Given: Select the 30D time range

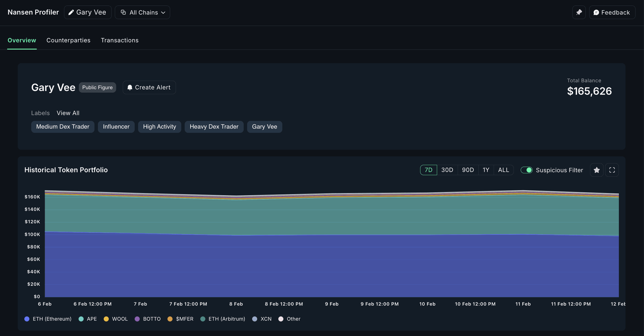Looking at the screenshot, I should (447, 170).
